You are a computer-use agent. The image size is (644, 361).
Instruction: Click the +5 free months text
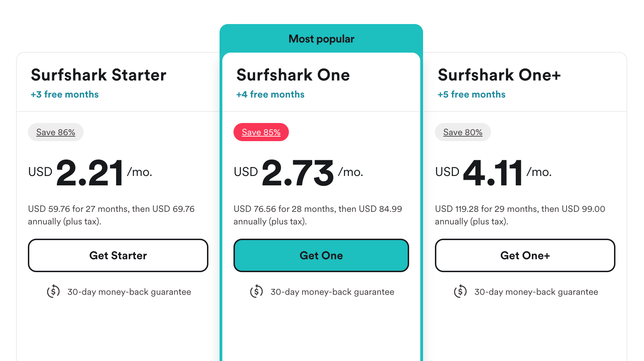(472, 94)
